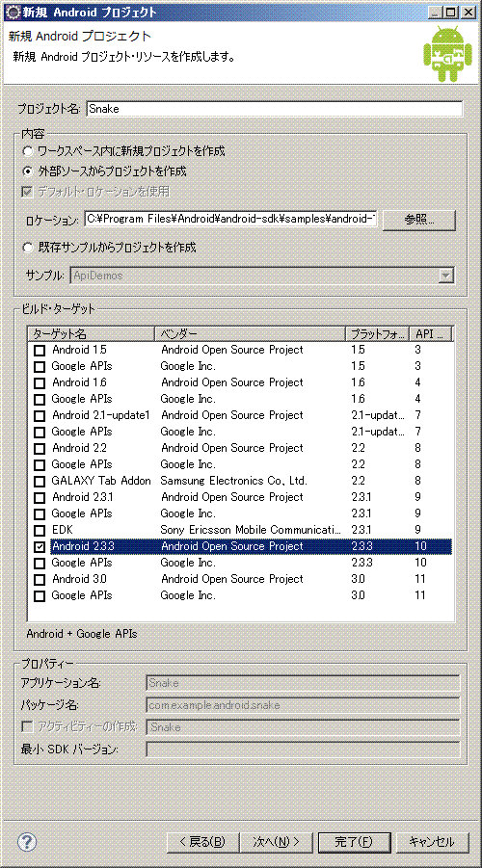Uncheck the Android 2.3.3 target checkbox
The width and height of the screenshot is (482, 868).
coord(40,547)
